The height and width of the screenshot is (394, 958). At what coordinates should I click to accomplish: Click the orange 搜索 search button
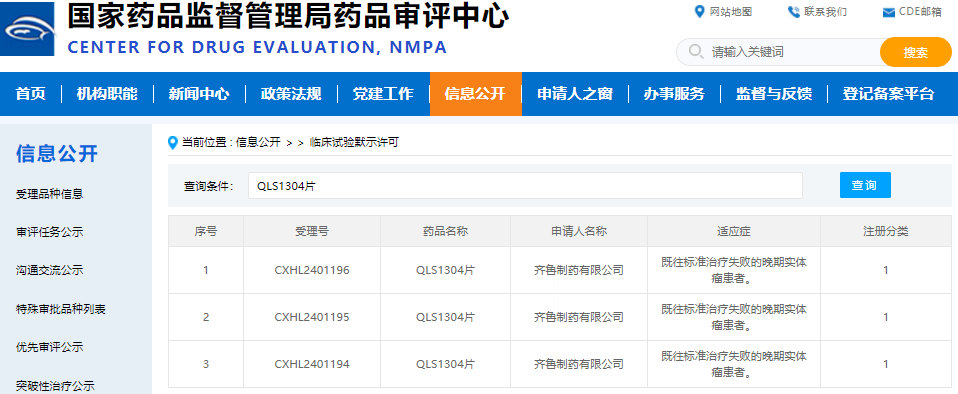coord(915,53)
